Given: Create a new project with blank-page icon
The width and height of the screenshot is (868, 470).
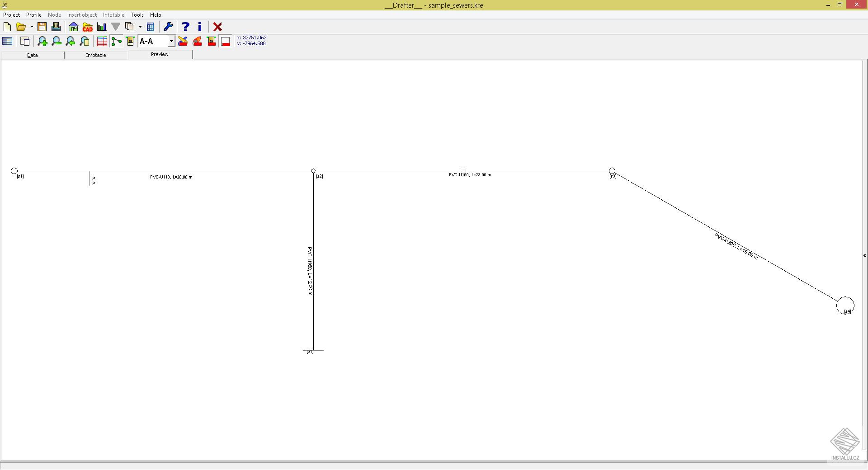Looking at the screenshot, I should tap(7, 27).
